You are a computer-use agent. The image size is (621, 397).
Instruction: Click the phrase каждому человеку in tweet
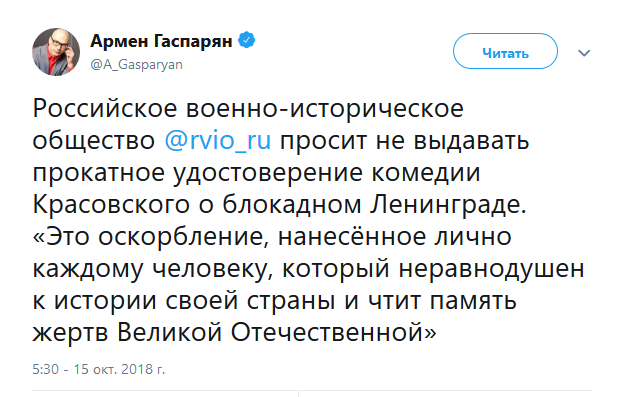tap(152, 269)
